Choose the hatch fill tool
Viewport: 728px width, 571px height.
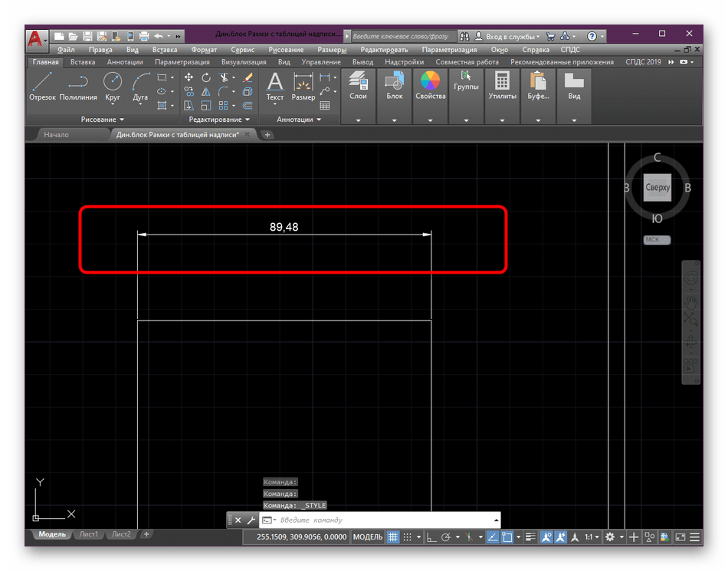coord(162,106)
